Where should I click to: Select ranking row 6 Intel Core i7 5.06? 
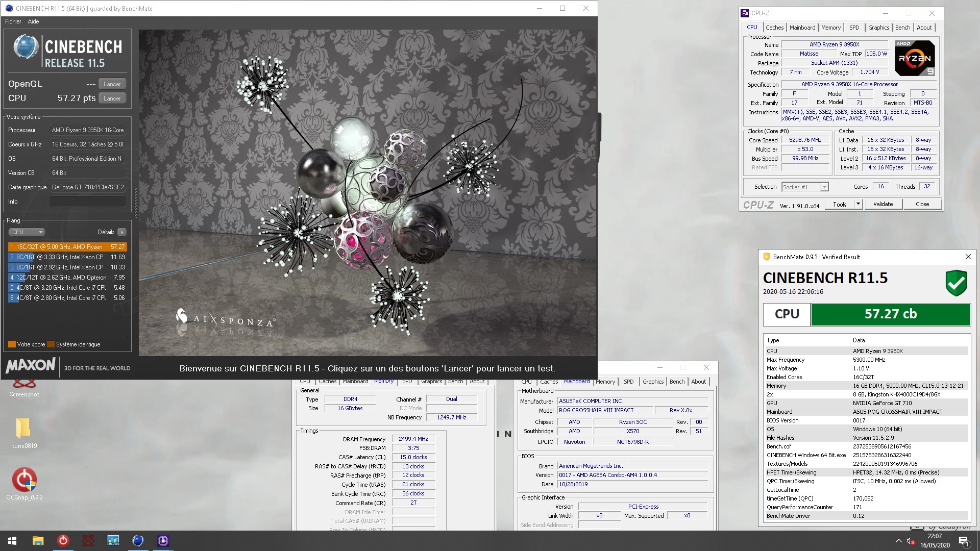point(67,298)
